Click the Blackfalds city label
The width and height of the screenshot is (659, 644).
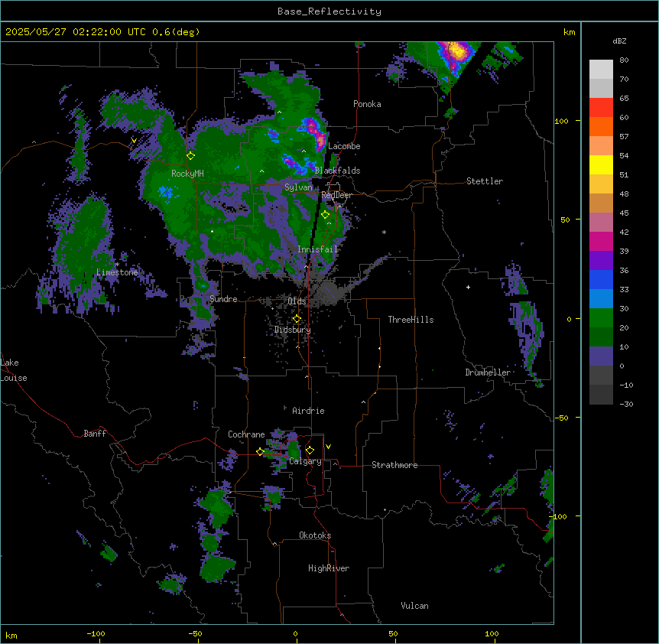click(x=337, y=171)
